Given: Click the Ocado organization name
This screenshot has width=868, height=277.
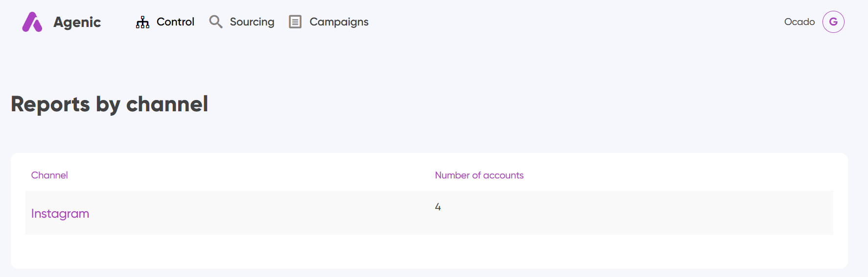Looking at the screenshot, I should pyautogui.click(x=799, y=22).
